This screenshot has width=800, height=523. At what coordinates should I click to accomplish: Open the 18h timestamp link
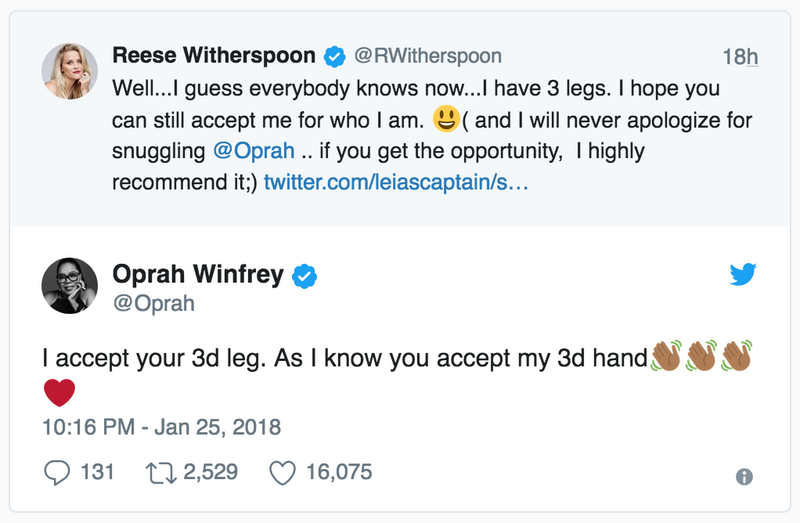pyautogui.click(x=740, y=57)
